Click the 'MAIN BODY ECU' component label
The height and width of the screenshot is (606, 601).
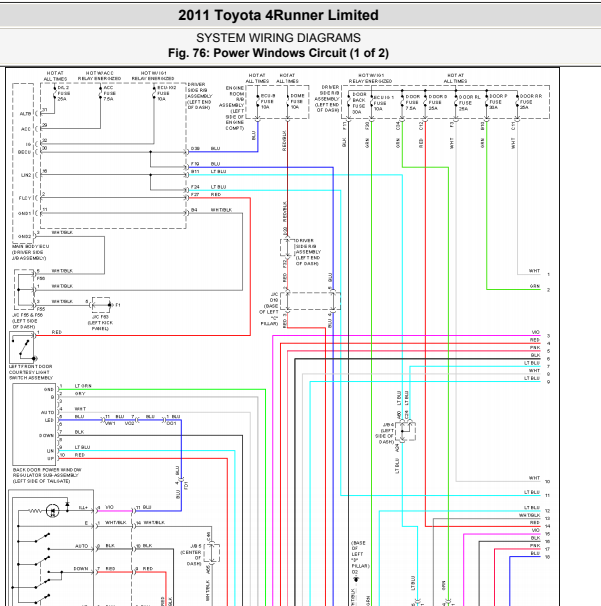(31, 252)
